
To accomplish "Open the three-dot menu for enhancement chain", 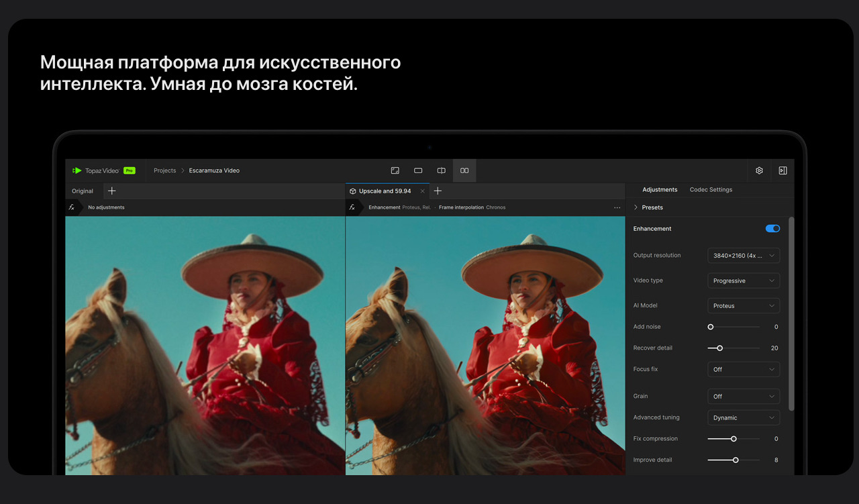I will [617, 207].
